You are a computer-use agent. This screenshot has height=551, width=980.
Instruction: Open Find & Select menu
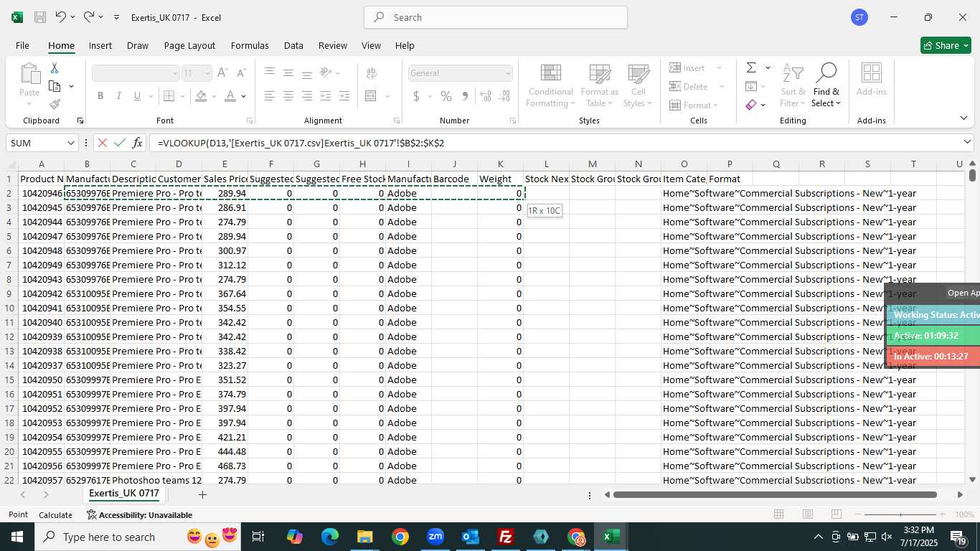tap(826, 86)
